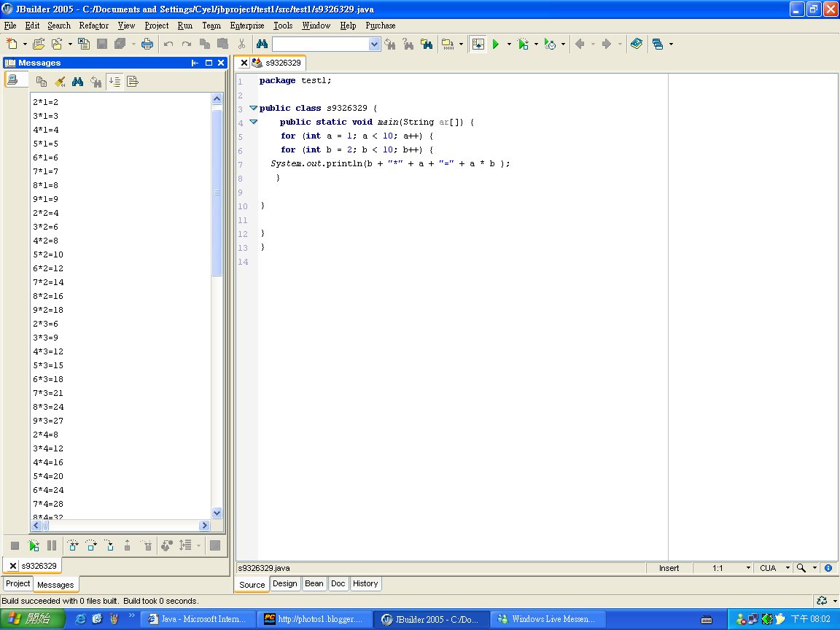Open the search text combo box dropdown

pyautogui.click(x=375, y=44)
